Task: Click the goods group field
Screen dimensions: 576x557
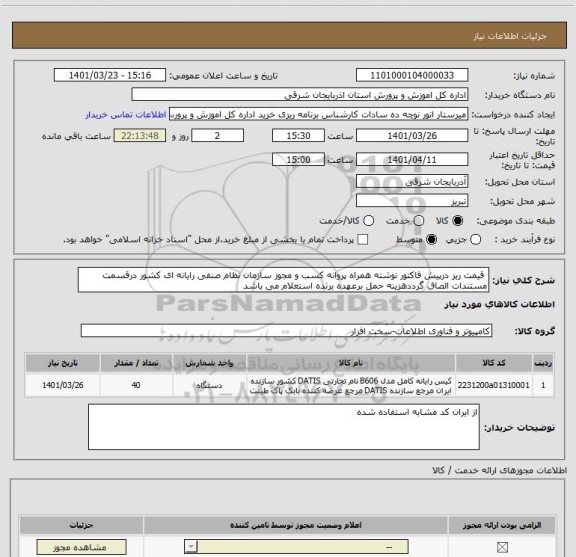Action: click(x=286, y=331)
